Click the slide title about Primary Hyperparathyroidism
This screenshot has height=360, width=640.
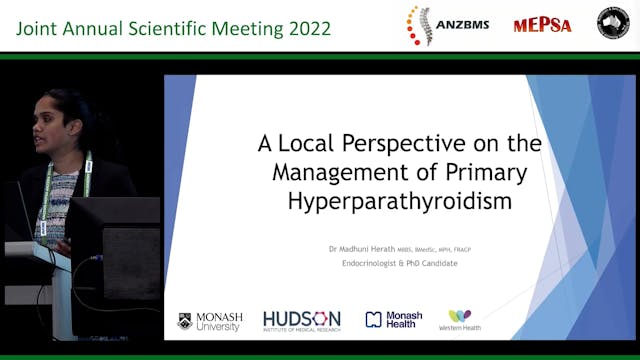tap(400, 172)
